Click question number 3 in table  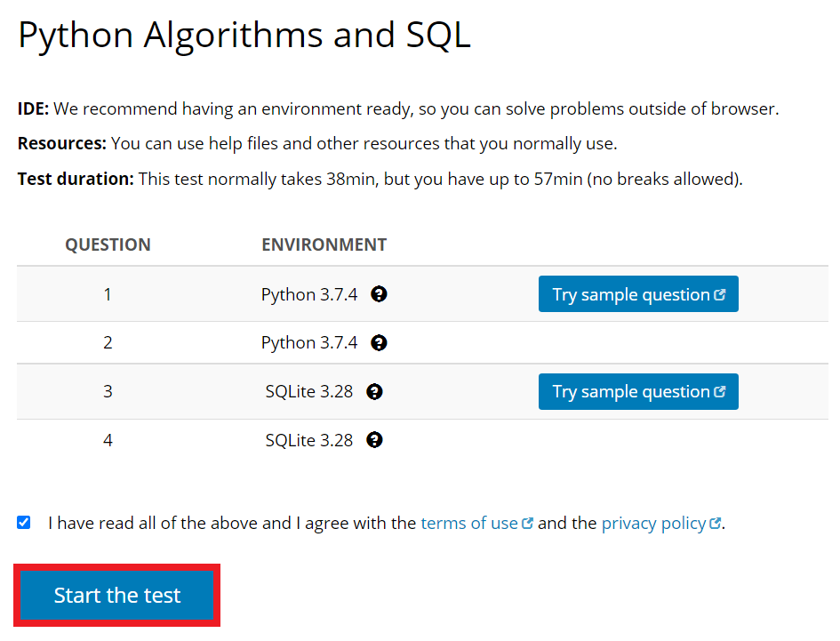coord(108,392)
